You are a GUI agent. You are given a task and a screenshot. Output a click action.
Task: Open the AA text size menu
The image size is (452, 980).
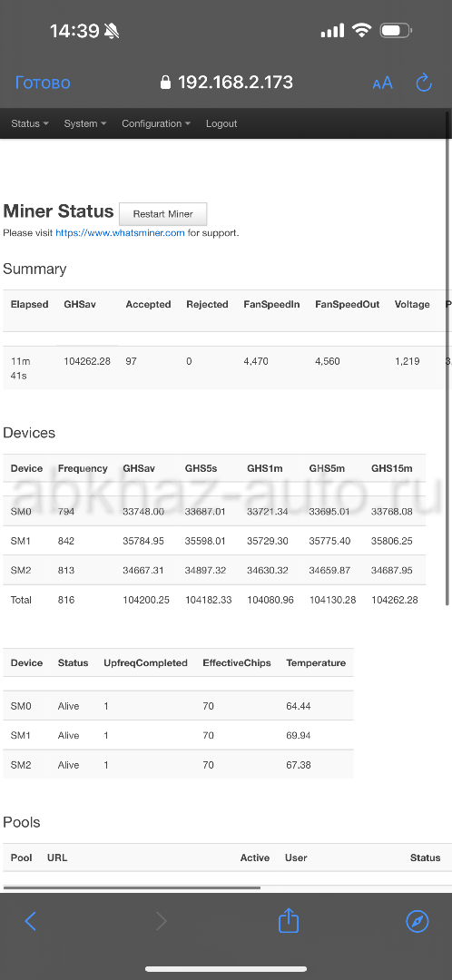pos(383,83)
